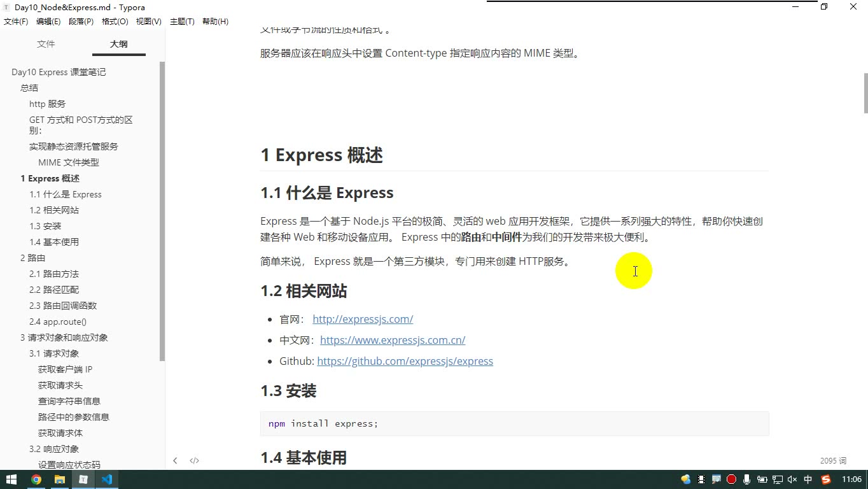The width and height of the screenshot is (868, 489).
Task: Click the Typora taskbar icon
Action: (83, 479)
